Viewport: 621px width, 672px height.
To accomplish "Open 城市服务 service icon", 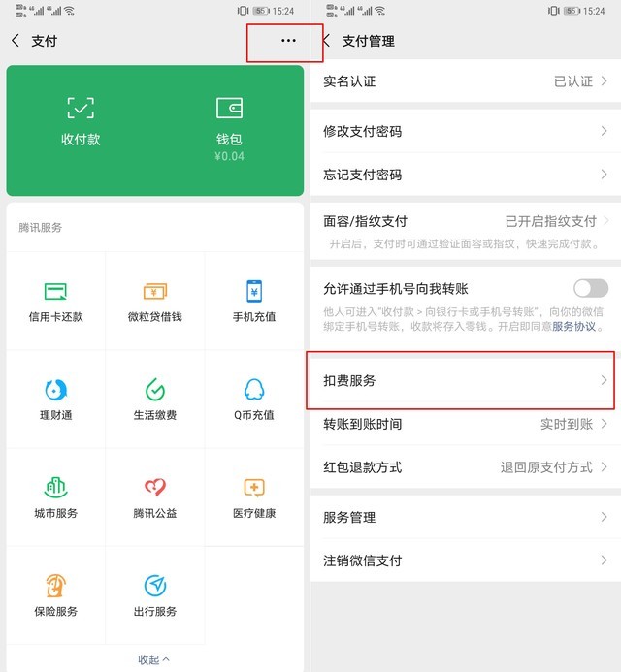I will pos(55,488).
